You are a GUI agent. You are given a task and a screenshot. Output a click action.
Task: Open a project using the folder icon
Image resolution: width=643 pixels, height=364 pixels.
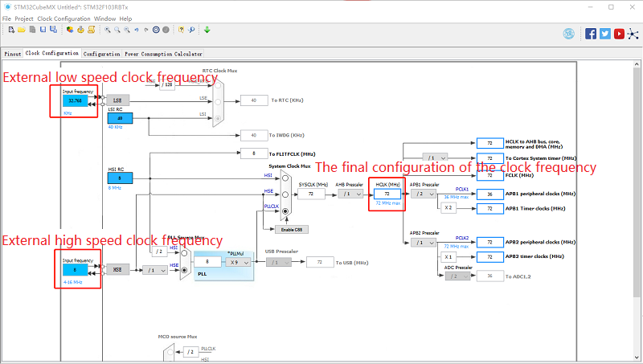[22, 30]
